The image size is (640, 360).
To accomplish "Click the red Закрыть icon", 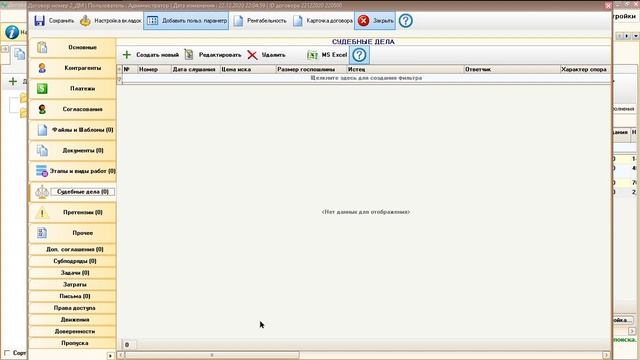I will pyautogui.click(x=363, y=20).
